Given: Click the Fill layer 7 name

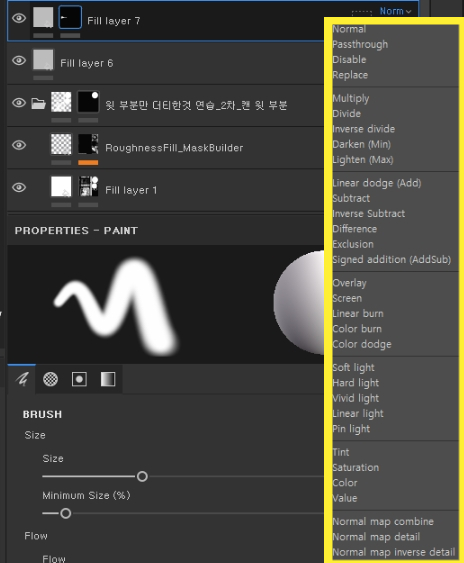Looking at the screenshot, I should coord(113,21).
